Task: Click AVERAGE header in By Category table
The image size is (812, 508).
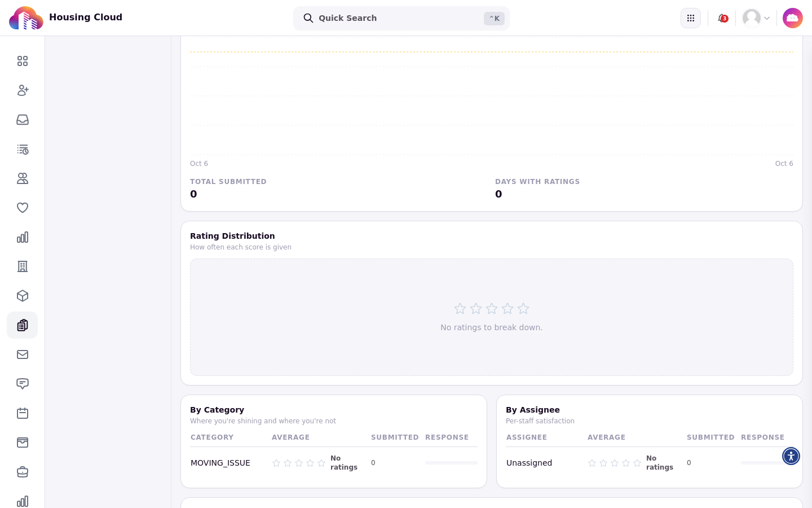Action: coord(290,437)
